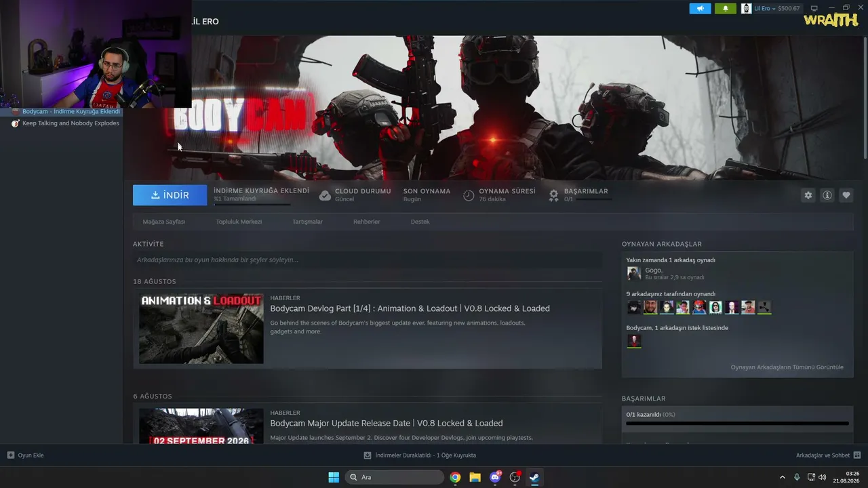
Task: Open Oynayan Arkadaşların Tümünü Görüntüle link
Action: coord(787,367)
